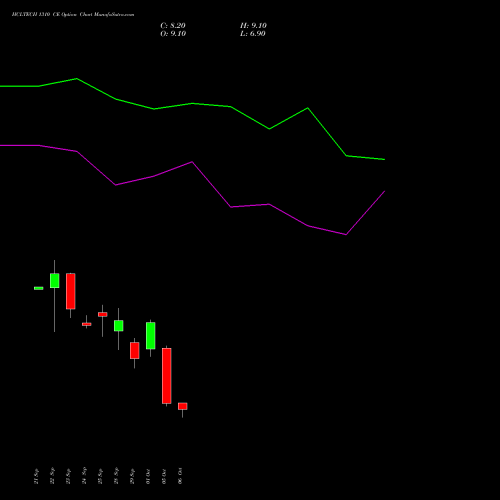Click the 23 Sep date label

pos(68,476)
